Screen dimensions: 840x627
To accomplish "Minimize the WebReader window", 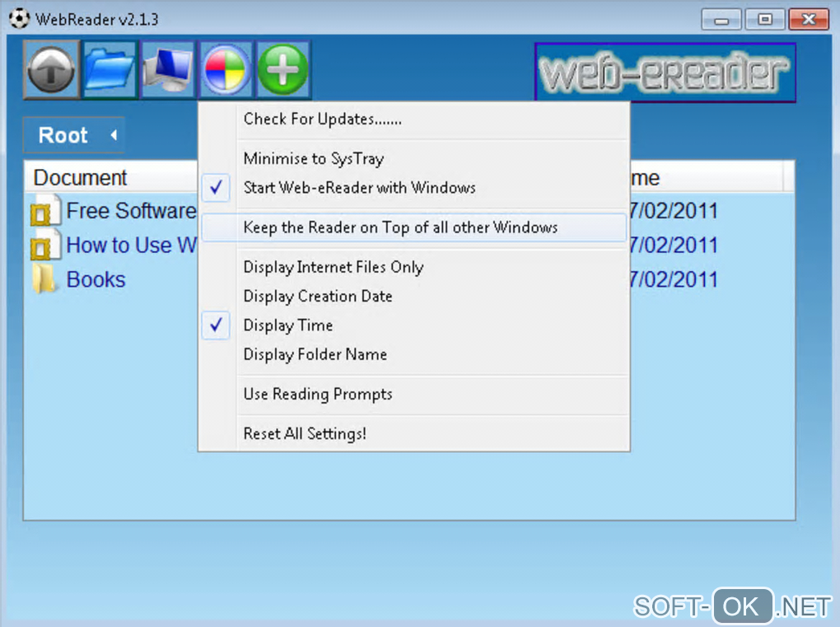I will click(721, 19).
